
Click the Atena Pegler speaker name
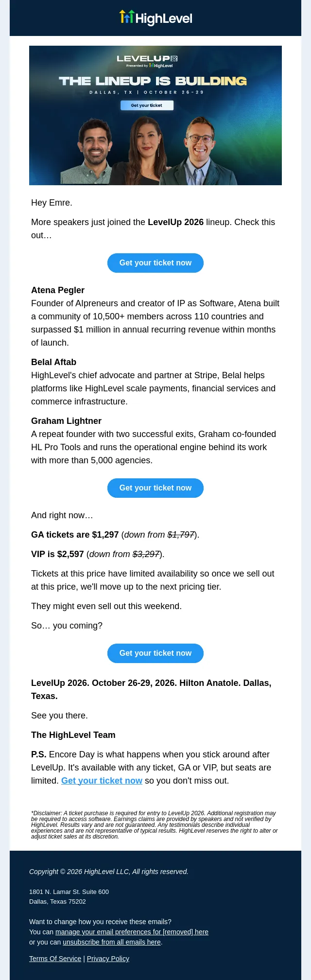(58, 290)
